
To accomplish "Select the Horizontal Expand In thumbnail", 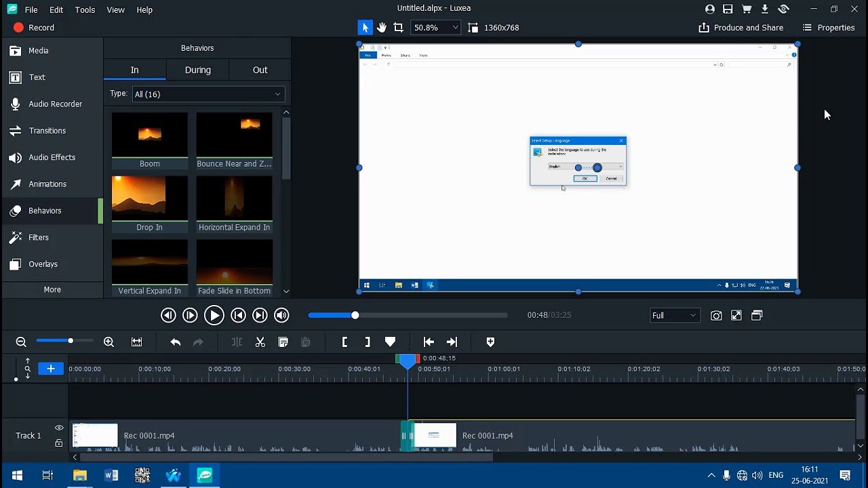I will (234, 204).
